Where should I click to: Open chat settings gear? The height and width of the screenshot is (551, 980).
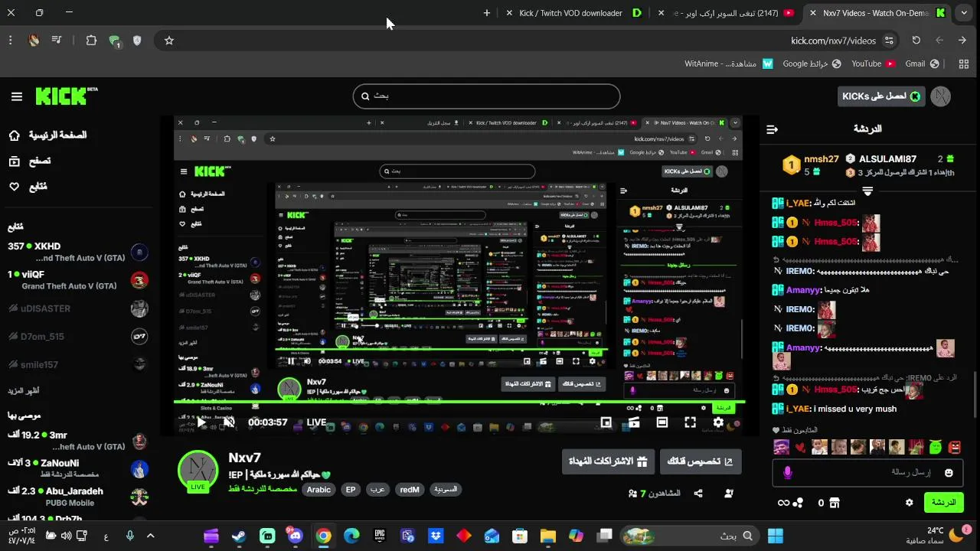point(909,503)
